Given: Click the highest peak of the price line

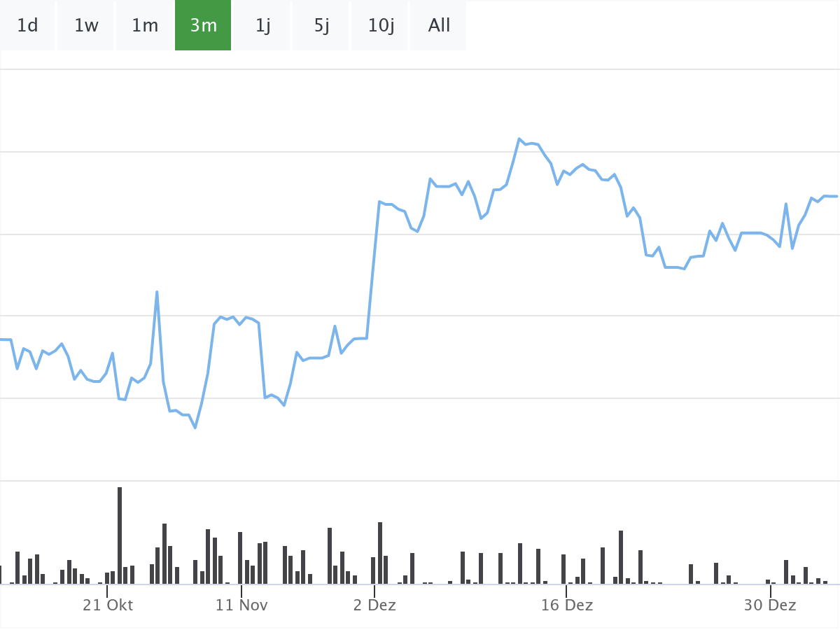Looking at the screenshot, I should pyautogui.click(x=519, y=139).
